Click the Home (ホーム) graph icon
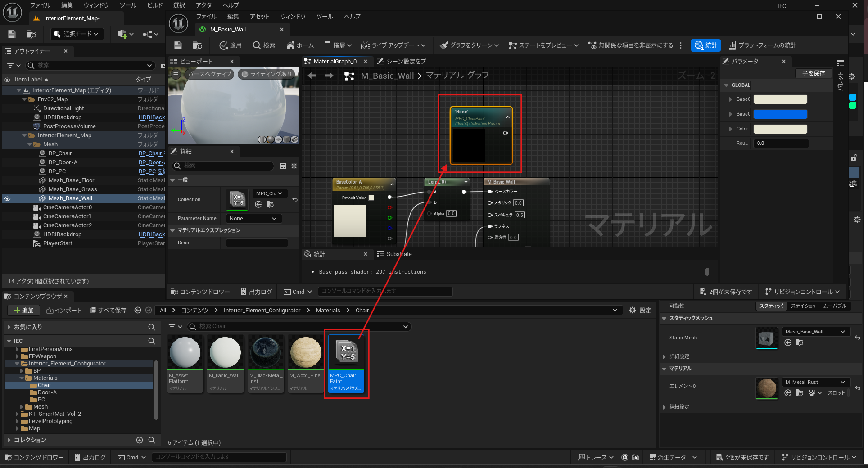This screenshot has height=468, width=868. (x=300, y=45)
